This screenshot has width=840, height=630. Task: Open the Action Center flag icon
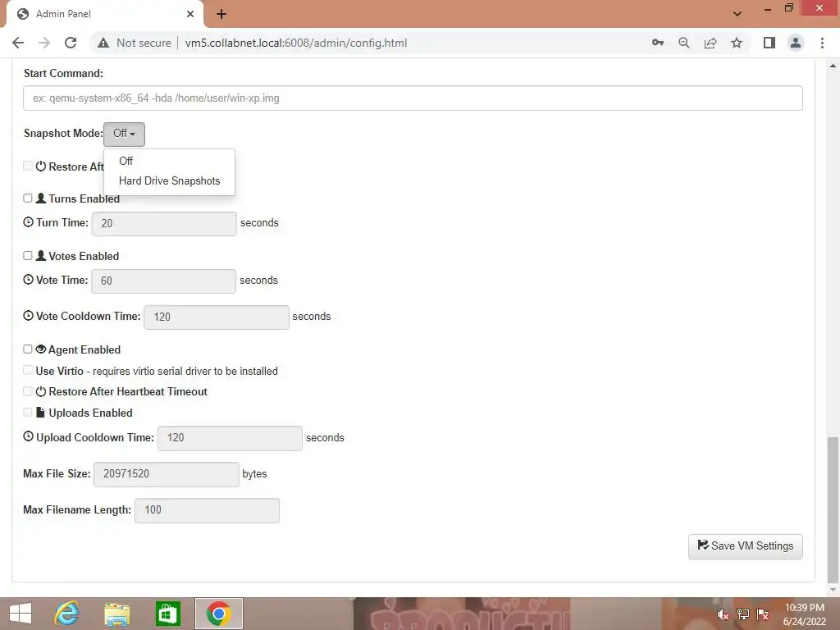click(763, 614)
